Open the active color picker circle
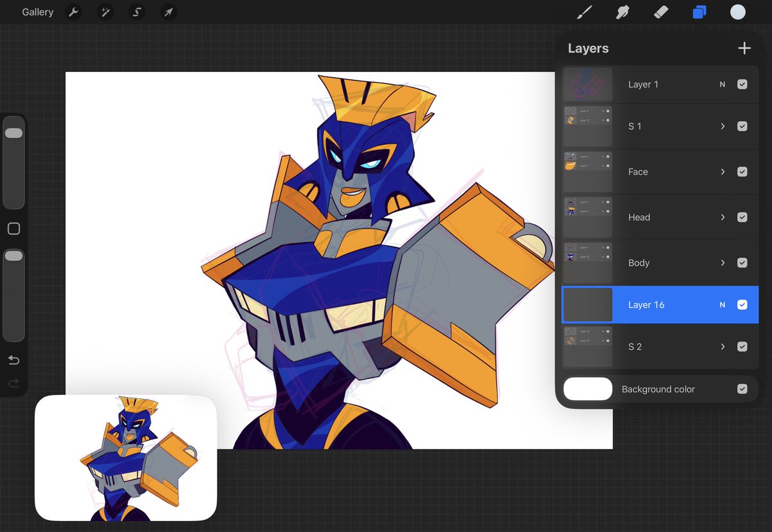 pos(738,12)
